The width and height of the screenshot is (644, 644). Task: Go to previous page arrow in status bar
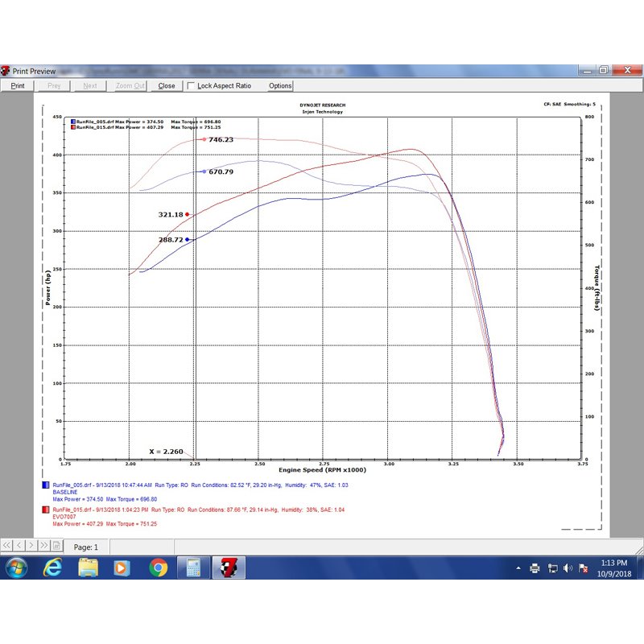pyautogui.click(x=19, y=546)
